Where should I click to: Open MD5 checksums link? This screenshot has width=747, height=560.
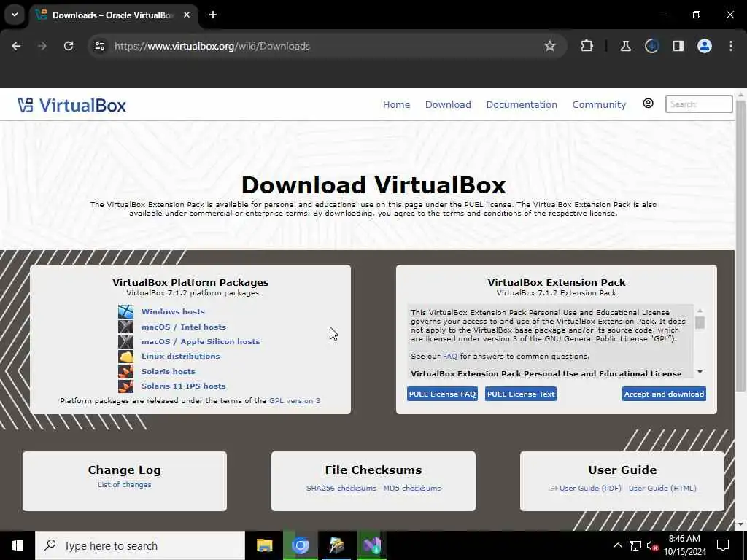click(412, 488)
